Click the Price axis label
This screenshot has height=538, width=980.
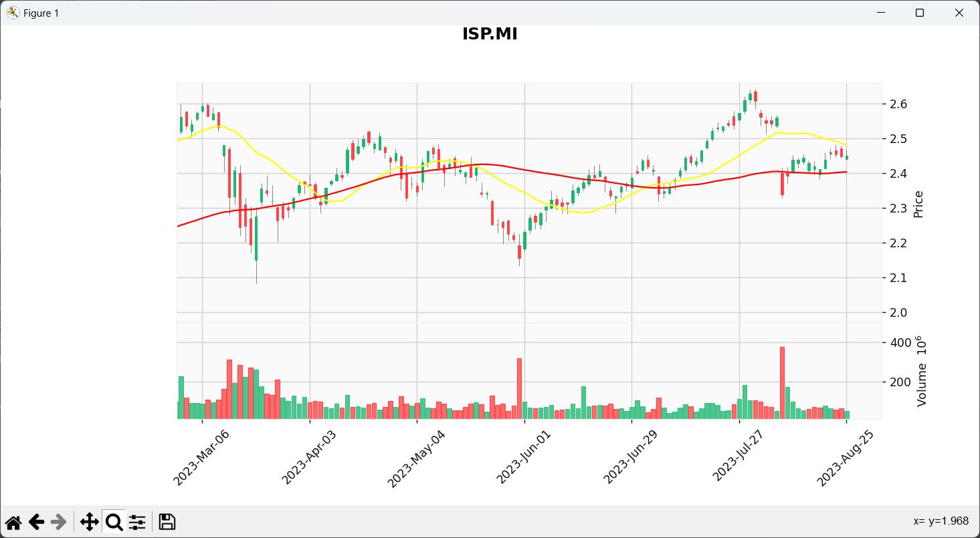pos(918,204)
